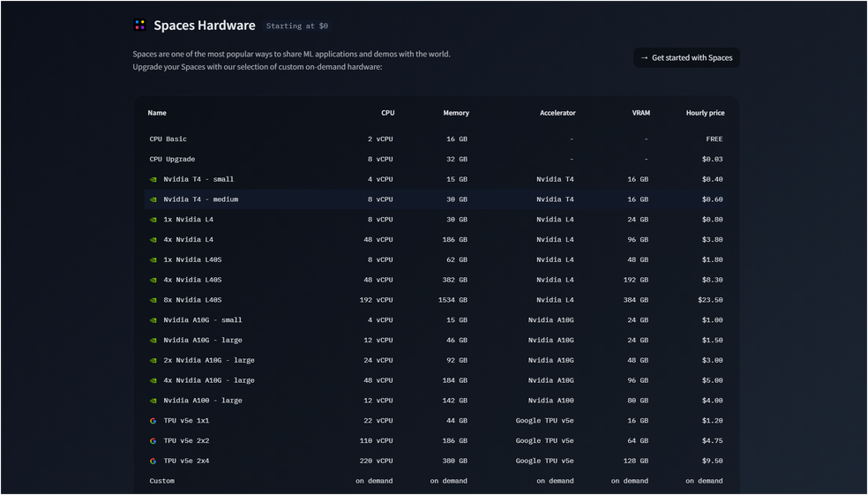Click the Nvidia icon beside 1x Nvidia L4
868x495 pixels.
click(153, 220)
